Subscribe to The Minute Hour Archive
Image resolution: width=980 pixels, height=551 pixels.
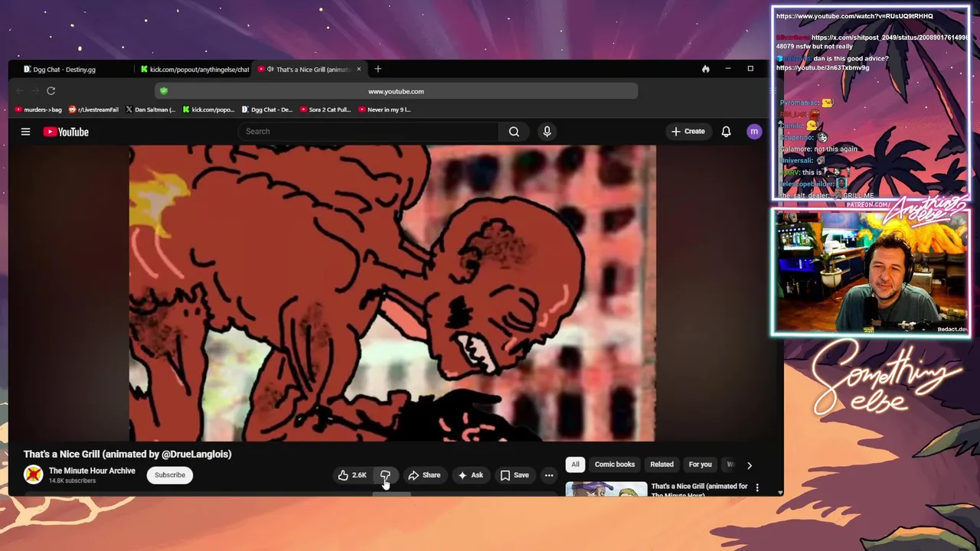[170, 475]
